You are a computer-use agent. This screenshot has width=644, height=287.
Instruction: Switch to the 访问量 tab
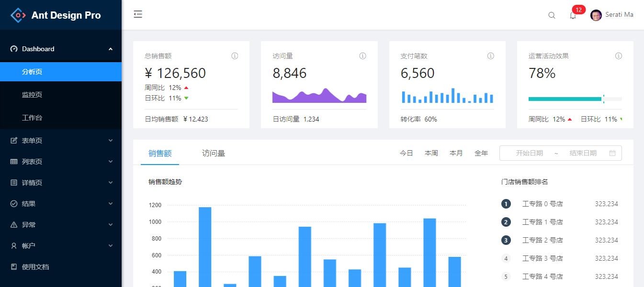(x=214, y=153)
